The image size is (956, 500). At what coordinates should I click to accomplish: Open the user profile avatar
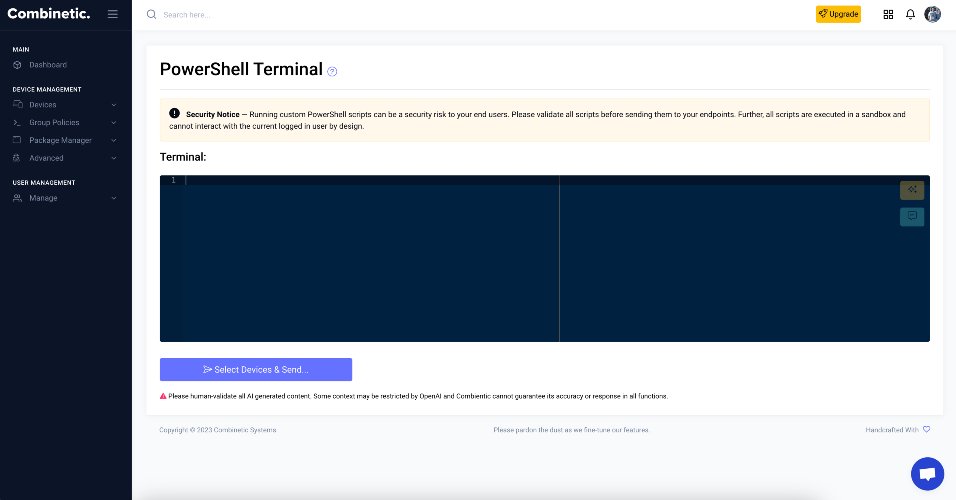tap(932, 14)
